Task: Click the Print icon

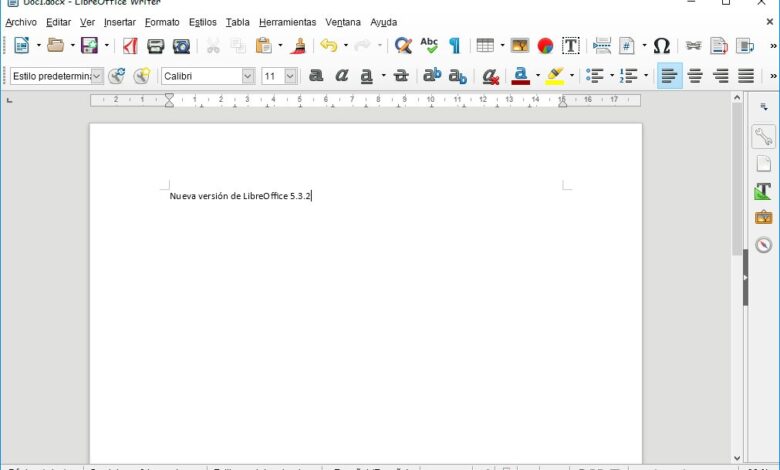Action: pos(155,46)
